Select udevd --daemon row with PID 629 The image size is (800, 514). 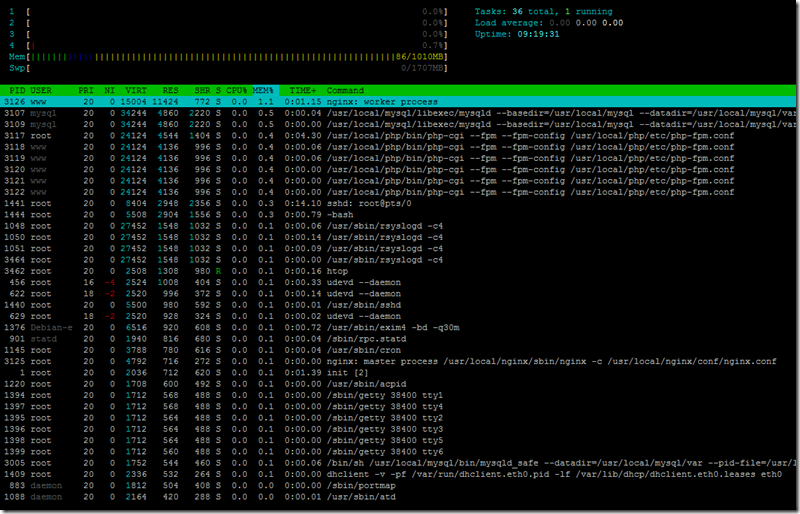pos(398,316)
